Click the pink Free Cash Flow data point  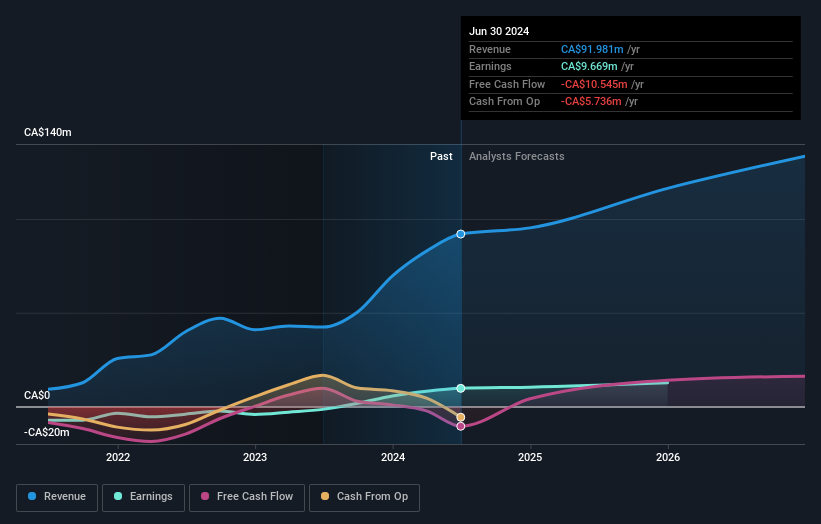(461, 427)
